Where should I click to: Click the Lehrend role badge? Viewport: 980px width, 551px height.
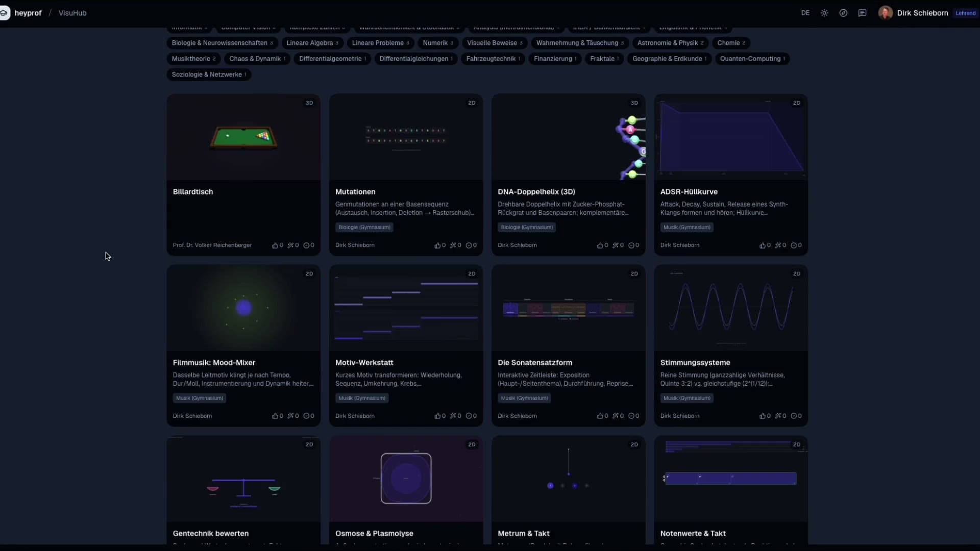[x=965, y=13]
